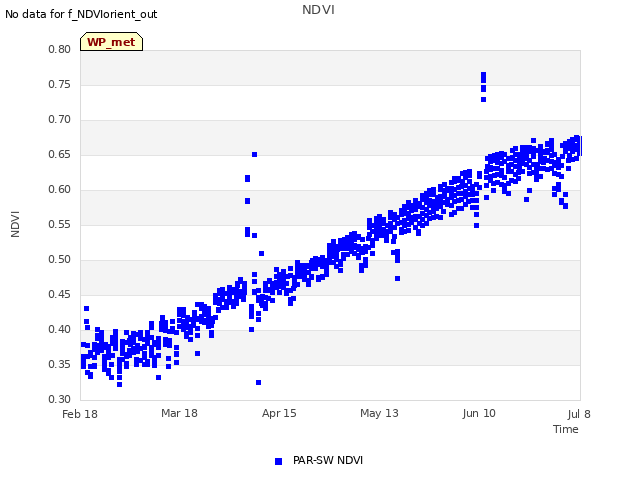Click the 0.35 y-axis tick label
The width and height of the screenshot is (640, 480).
pyautogui.click(x=59, y=364)
